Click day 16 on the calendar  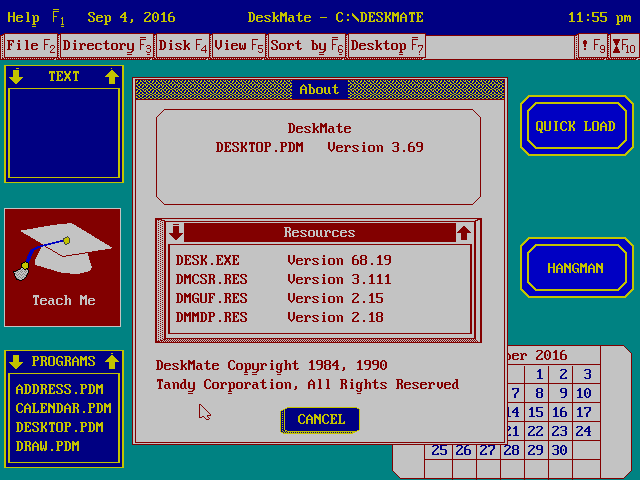coord(560,412)
